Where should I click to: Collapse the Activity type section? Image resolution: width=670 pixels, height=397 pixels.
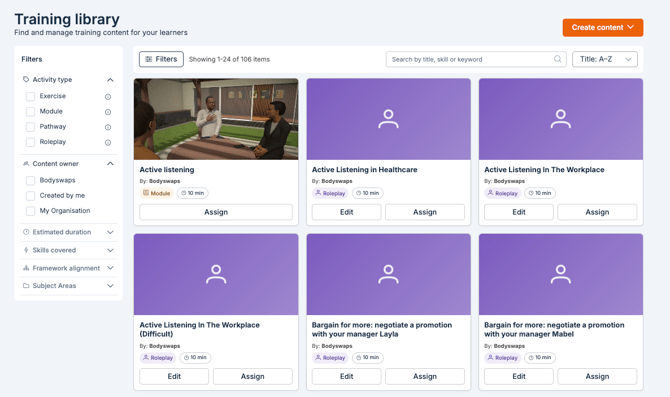(110, 80)
